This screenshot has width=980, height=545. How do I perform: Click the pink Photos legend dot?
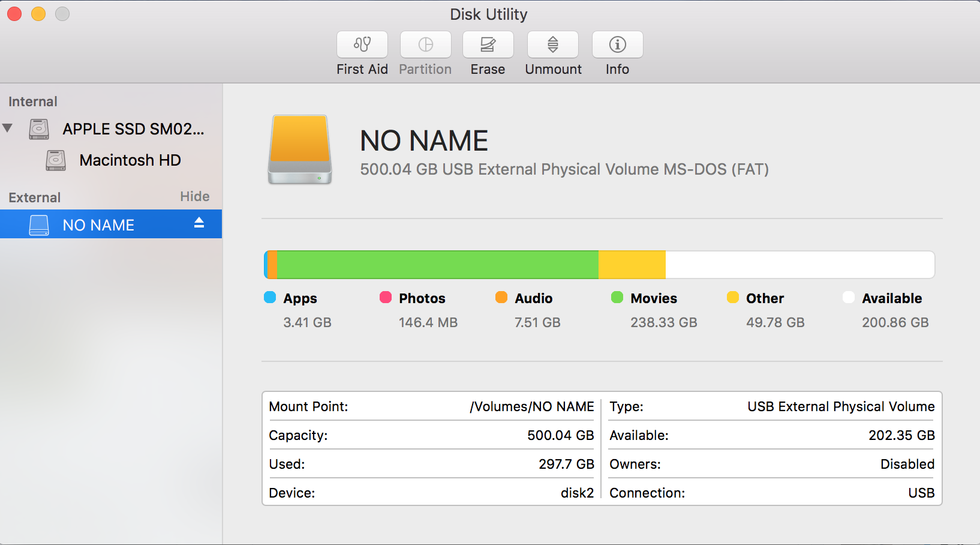coord(384,298)
